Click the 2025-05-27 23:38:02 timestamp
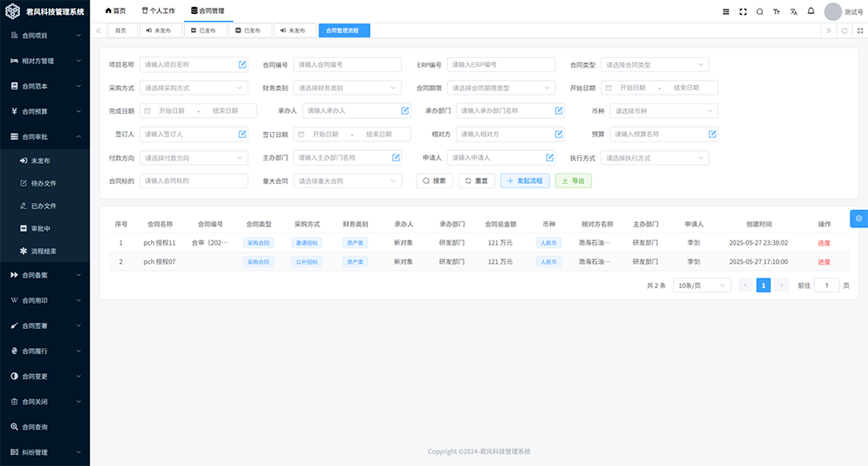 tap(759, 243)
